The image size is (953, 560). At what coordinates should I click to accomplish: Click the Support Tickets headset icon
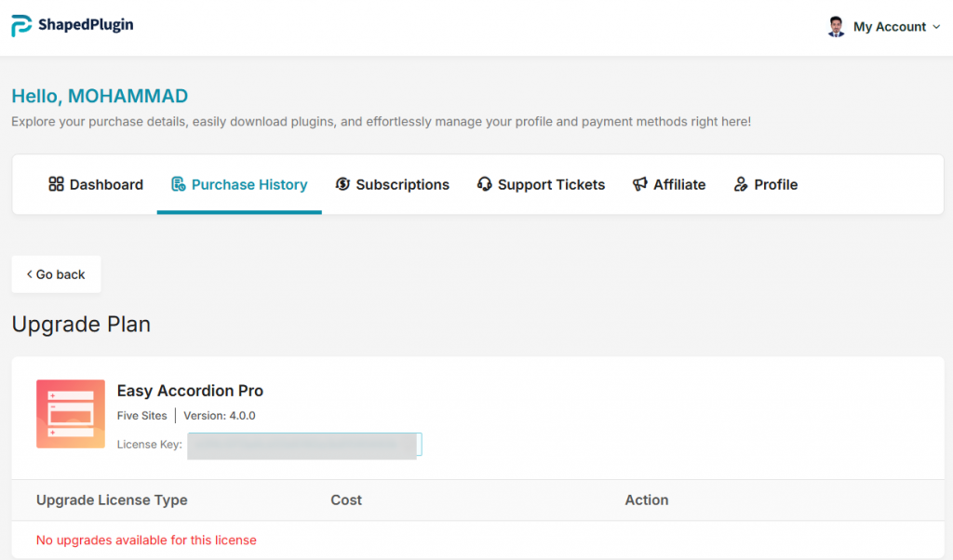485,184
